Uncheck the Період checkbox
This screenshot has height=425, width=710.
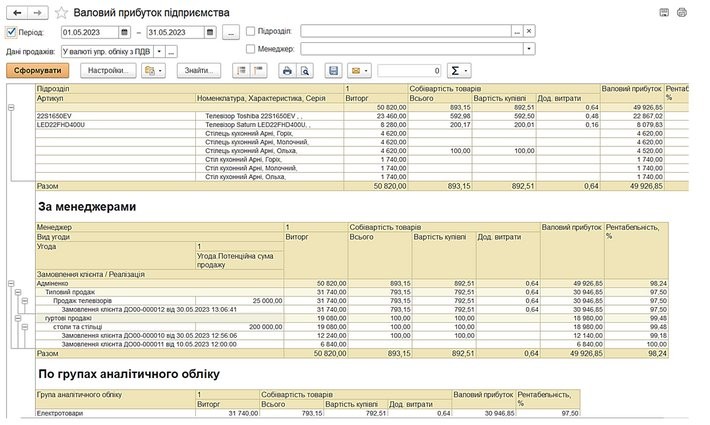pos(11,32)
